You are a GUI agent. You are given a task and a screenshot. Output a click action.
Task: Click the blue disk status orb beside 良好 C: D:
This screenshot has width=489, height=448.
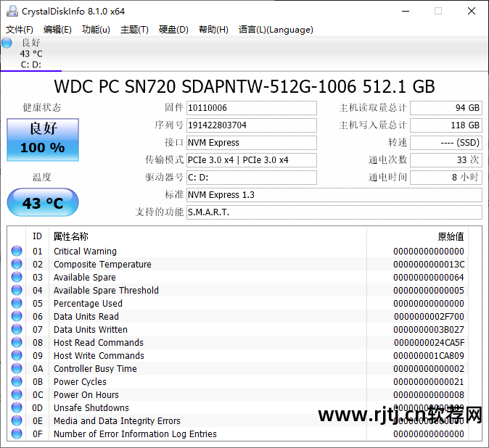pos(7,43)
